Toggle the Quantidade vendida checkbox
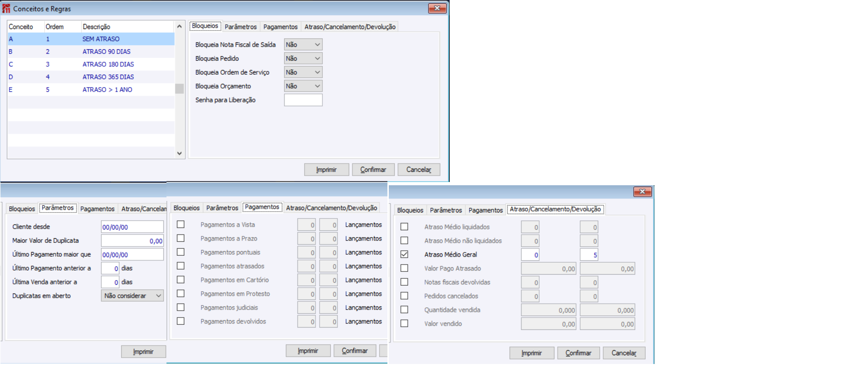The height and width of the screenshot is (370, 868). tap(404, 310)
